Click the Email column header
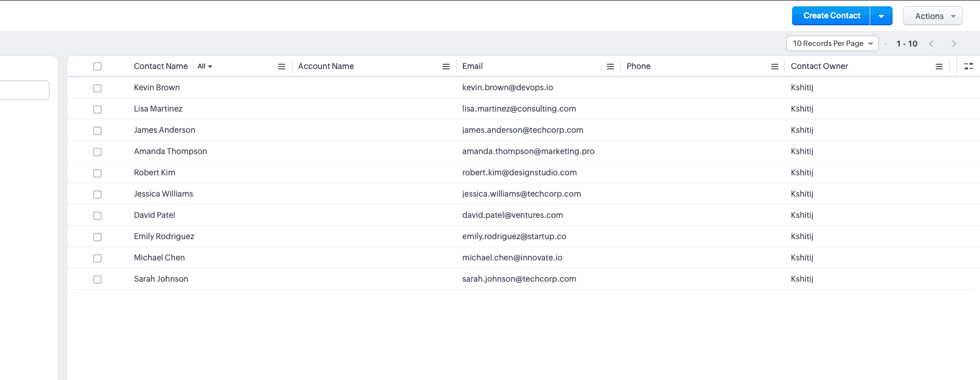 (x=472, y=66)
